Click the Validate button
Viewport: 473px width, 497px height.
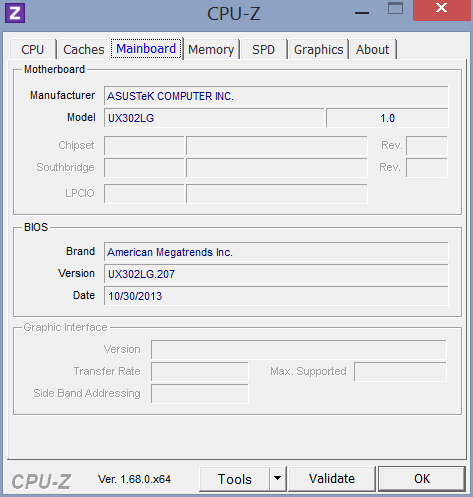(x=332, y=479)
